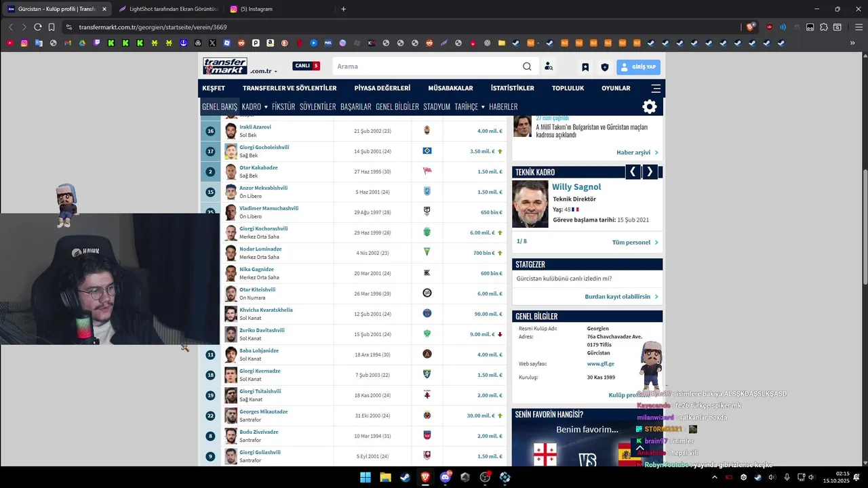Open Brave browser taskbar icon

tap(425, 477)
